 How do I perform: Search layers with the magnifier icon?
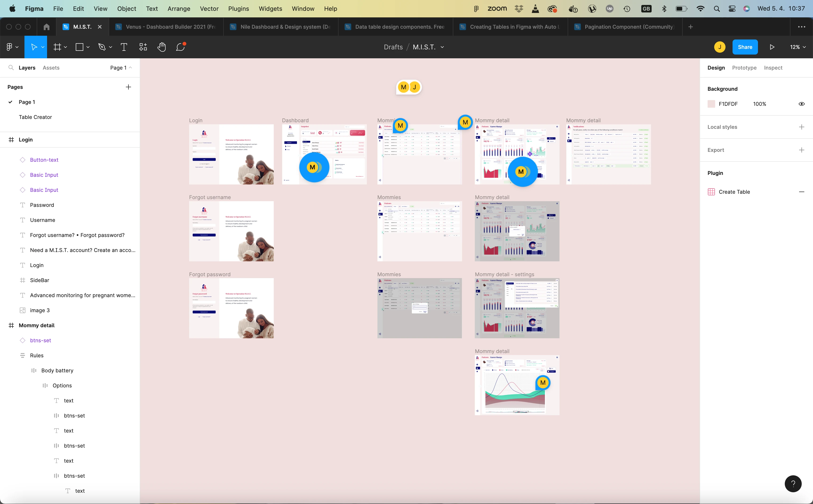click(11, 68)
